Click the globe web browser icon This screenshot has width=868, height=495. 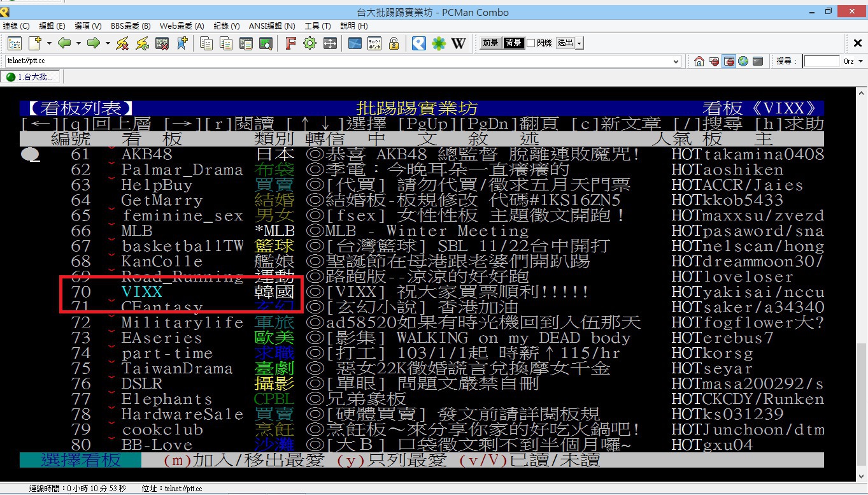[743, 61]
